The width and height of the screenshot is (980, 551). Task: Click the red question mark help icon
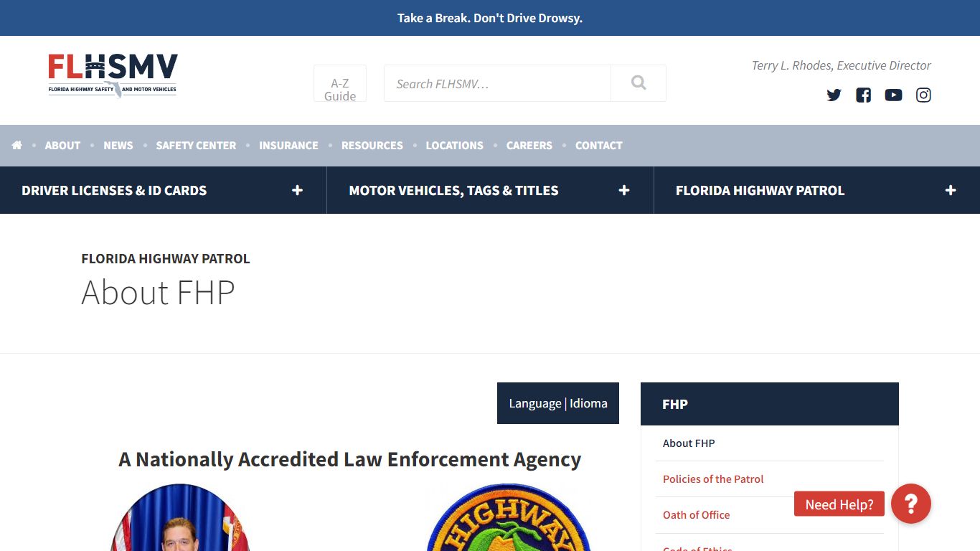coord(911,504)
